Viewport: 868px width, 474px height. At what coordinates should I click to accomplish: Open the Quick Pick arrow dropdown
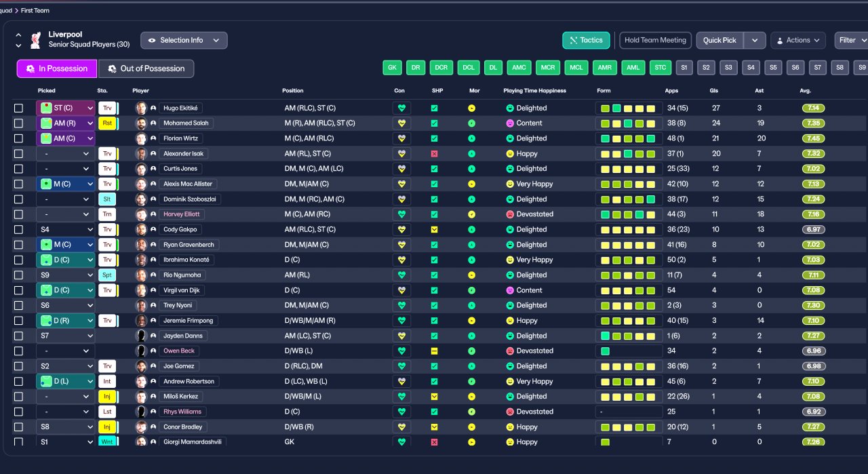[x=755, y=40]
